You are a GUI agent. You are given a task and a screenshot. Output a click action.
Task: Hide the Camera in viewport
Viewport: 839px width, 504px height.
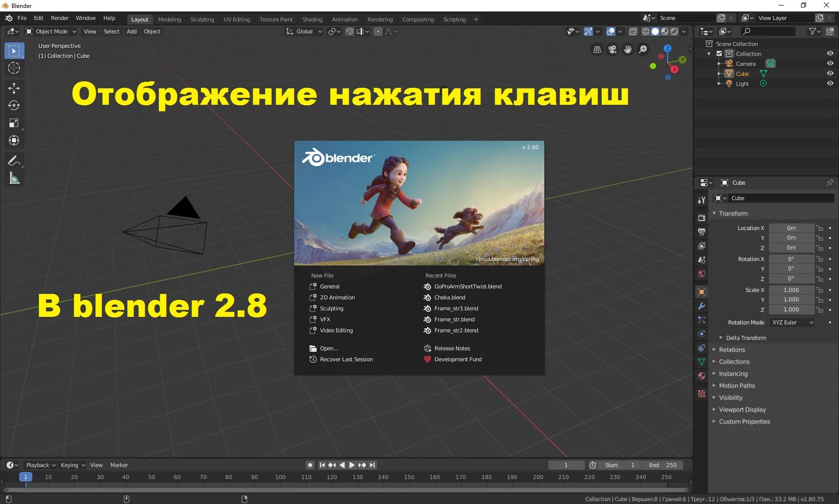(830, 63)
